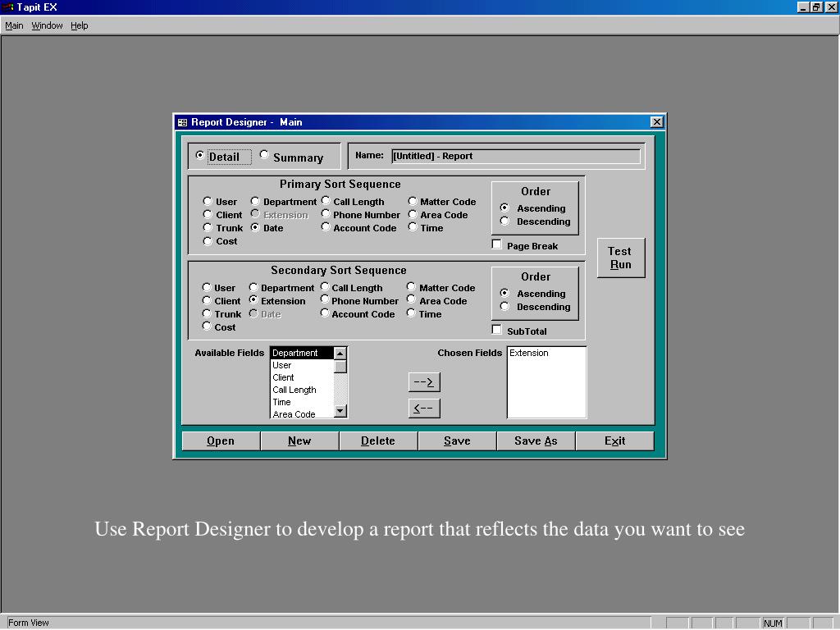
Task: Remove chosen field with the <-- arrow button
Action: (424, 409)
